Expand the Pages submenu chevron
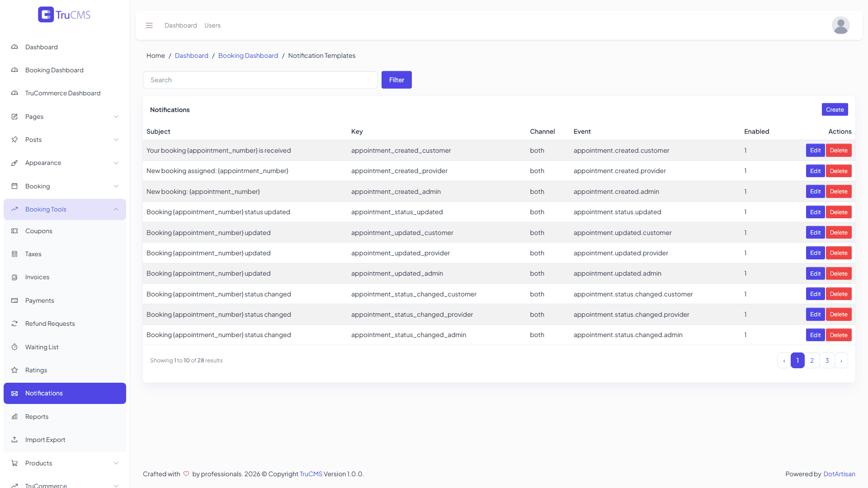Image resolution: width=868 pixels, height=488 pixels. click(116, 117)
